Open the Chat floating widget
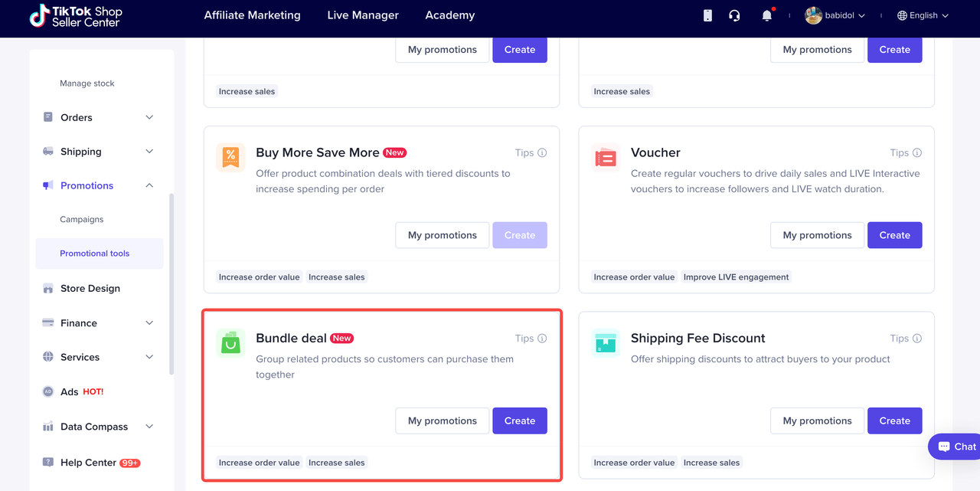Viewport: 980px width, 491px height. coord(956,447)
